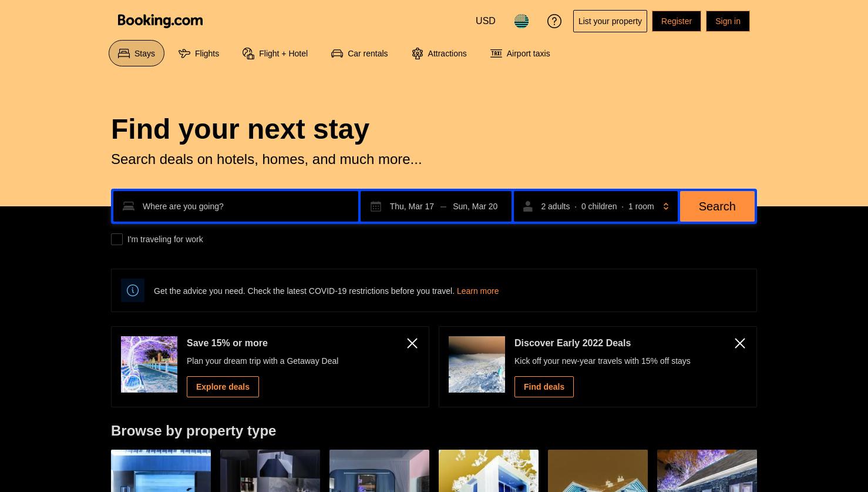
Task: Switch to the Flights tab
Action: click(199, 53)
